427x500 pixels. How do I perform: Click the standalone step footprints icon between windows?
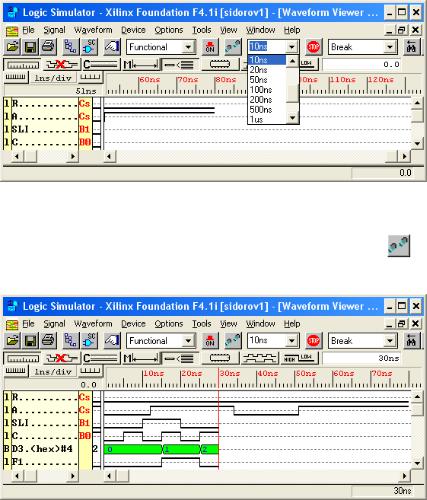(x=399, y=246)
